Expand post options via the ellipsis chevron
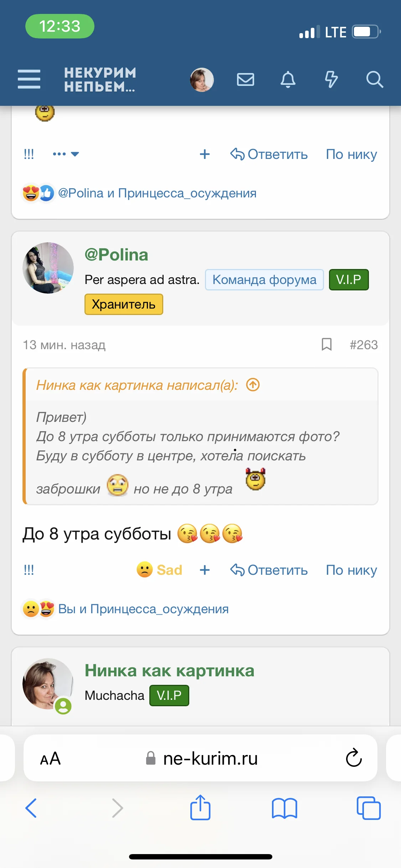The height and width of the screenshot is (868, 401). coord(66,154)
